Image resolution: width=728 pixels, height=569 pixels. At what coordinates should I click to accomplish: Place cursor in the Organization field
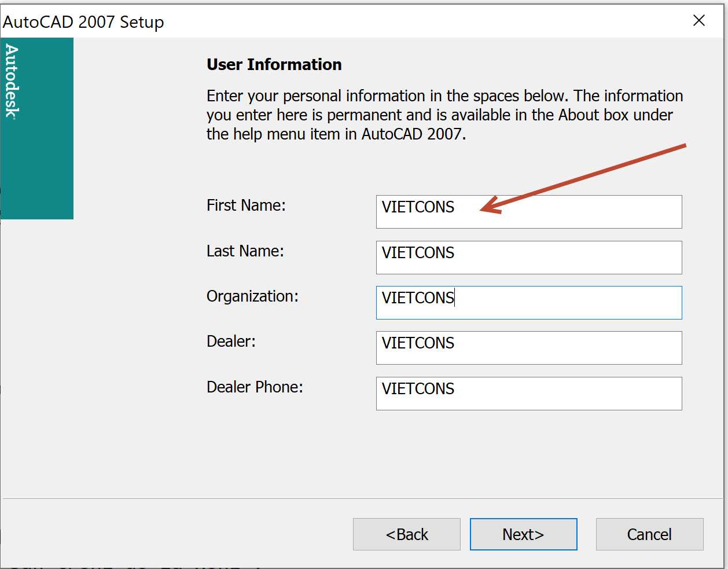coord(528,303)
